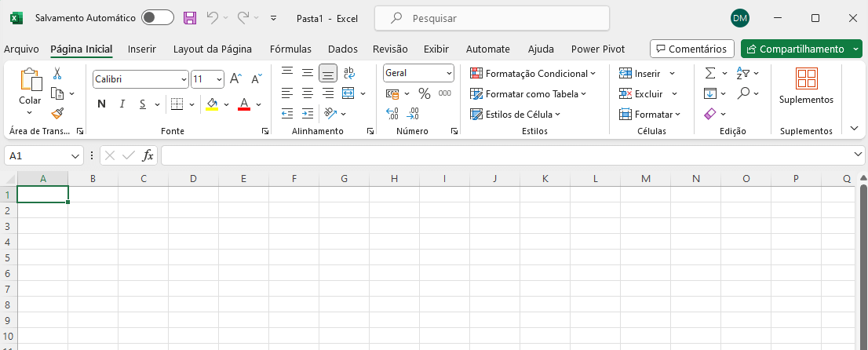The image size is (868, 350).
Task: Click the Decrease Indent icon
Action: coord(286,114)
